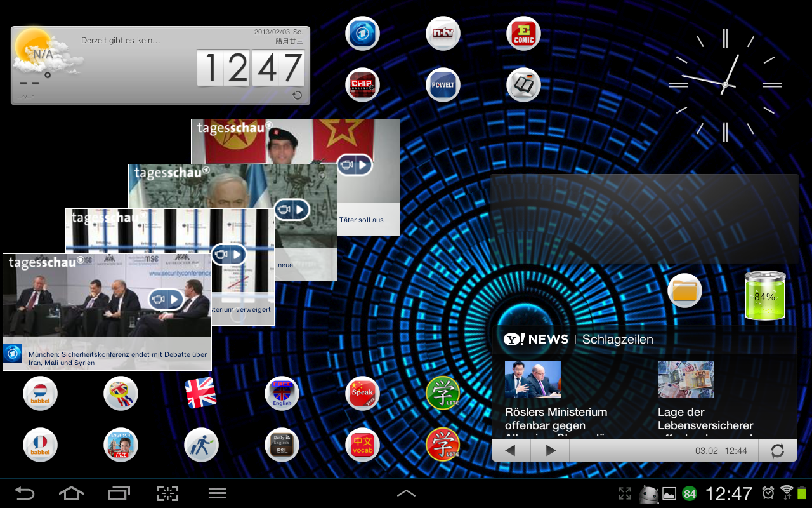Open the app with Union Jack badge ribbon
Image resolution: width=812 pixels, height=508 pixels.
click(x=121, y=393)
